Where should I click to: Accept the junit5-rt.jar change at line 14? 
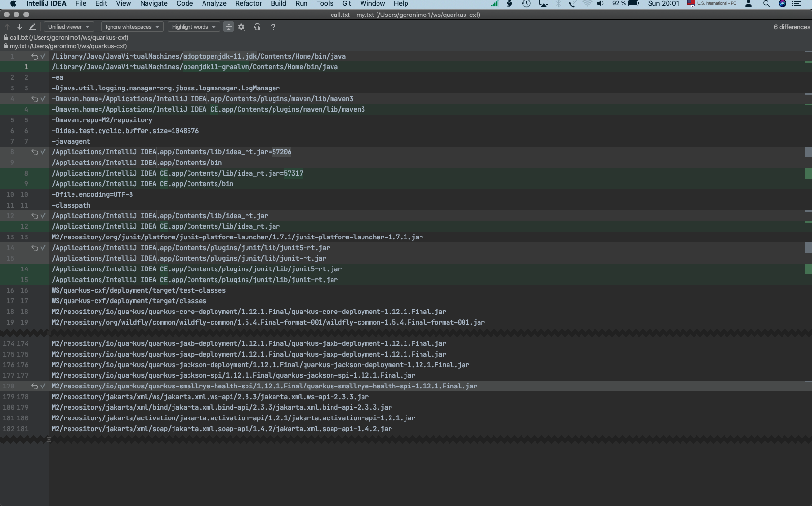[43, 248]
